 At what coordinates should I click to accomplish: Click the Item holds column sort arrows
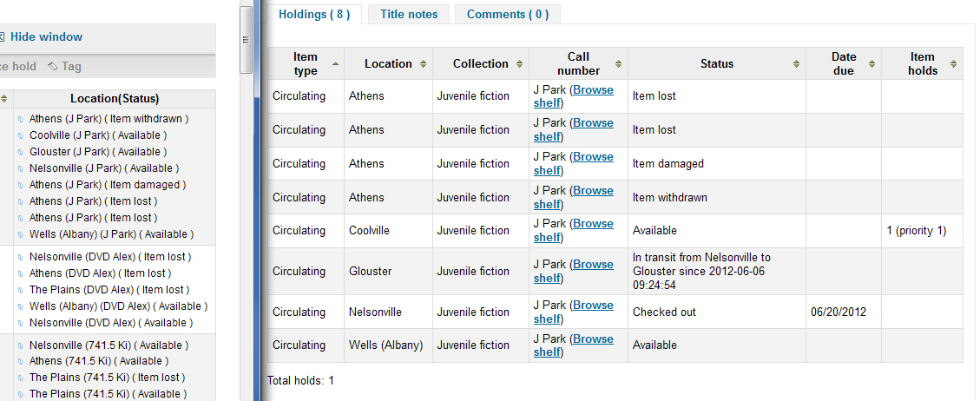click(x=953, y=64)
